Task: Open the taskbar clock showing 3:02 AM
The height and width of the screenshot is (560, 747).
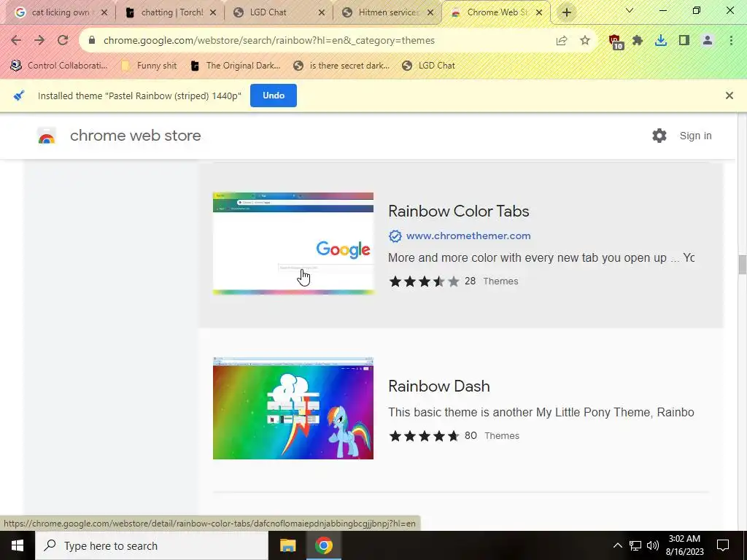Action: 684,545
